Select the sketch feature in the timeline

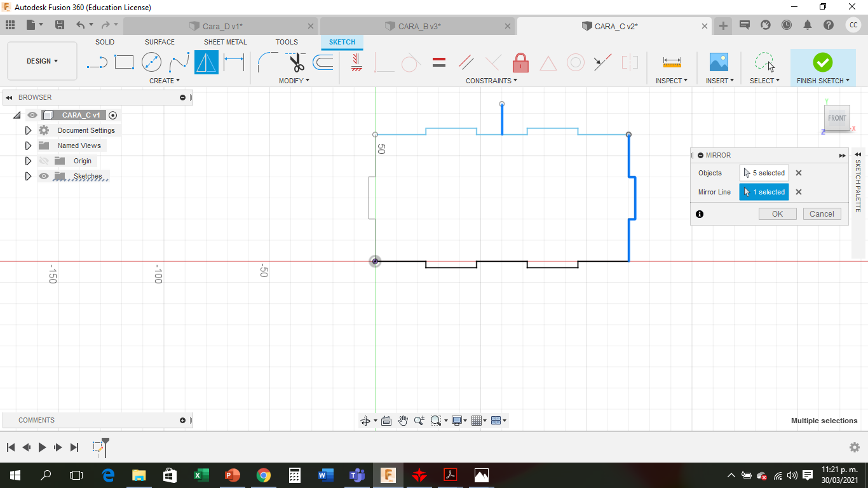[x=98, y=447]
